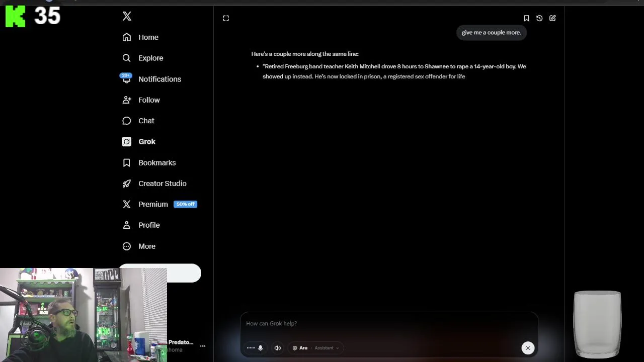Image resolution: width=644 pixels, height=362 pixels.
Task: Click the Predato... account name
Action: (181, 342)
